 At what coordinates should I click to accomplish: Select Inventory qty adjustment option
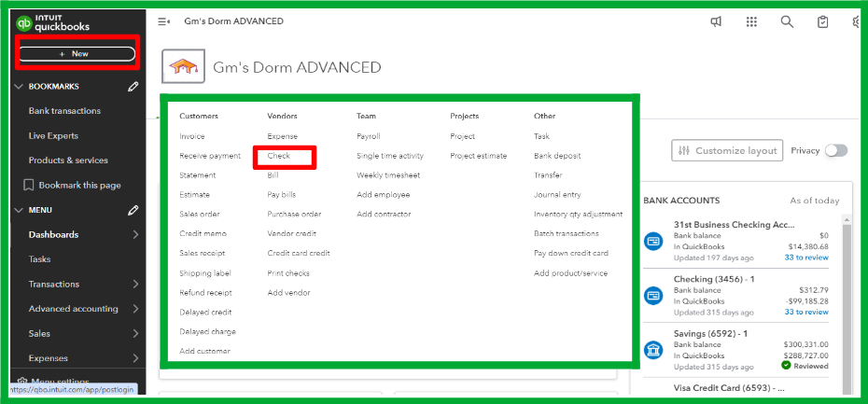pyautogui.click(x=578, y=215)
